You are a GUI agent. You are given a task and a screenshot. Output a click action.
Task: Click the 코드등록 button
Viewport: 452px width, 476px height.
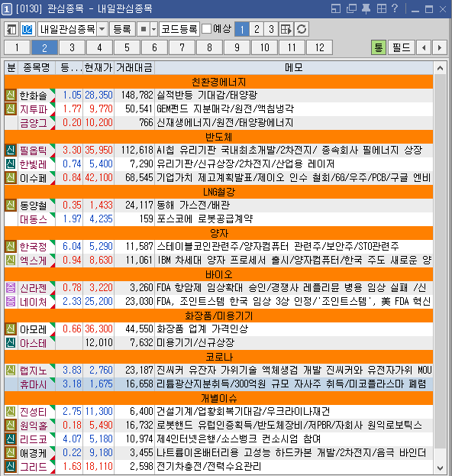click(179, 30)
